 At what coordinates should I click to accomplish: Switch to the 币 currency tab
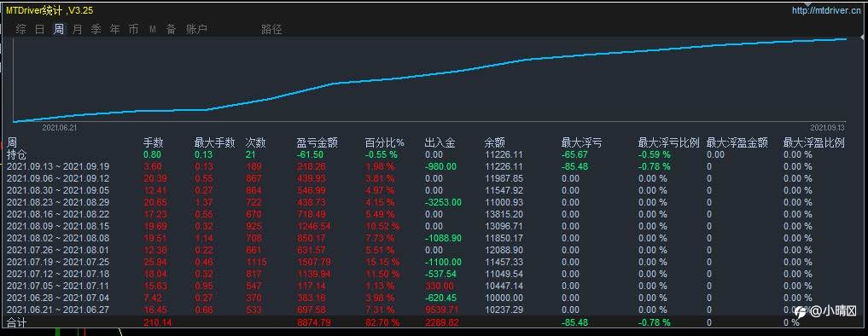[133, 29]
